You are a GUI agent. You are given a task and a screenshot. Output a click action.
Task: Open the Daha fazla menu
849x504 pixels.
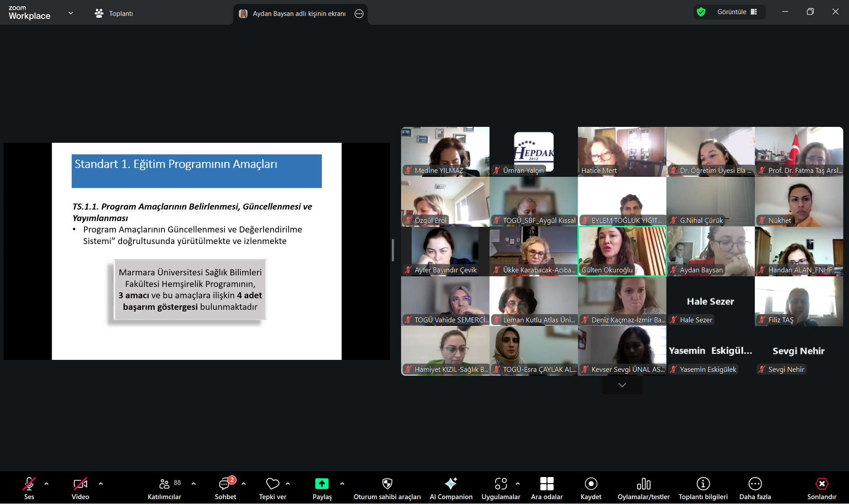pos(755,484)
